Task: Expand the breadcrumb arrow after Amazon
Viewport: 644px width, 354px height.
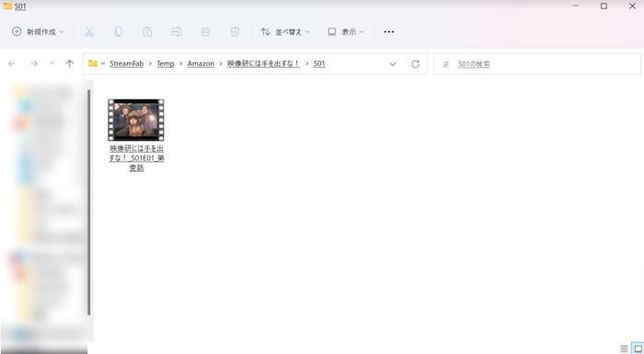Action: [221, 63]
